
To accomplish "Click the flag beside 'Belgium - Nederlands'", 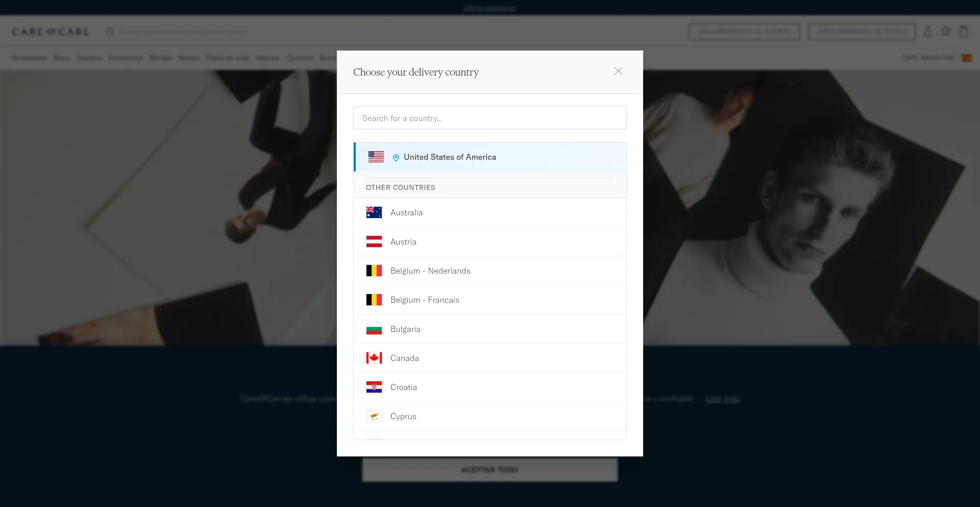I will [x=374, y=271].
